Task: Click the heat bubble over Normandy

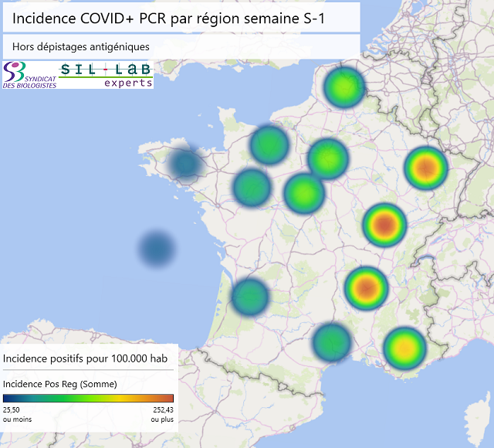Action: click(269, 144)
